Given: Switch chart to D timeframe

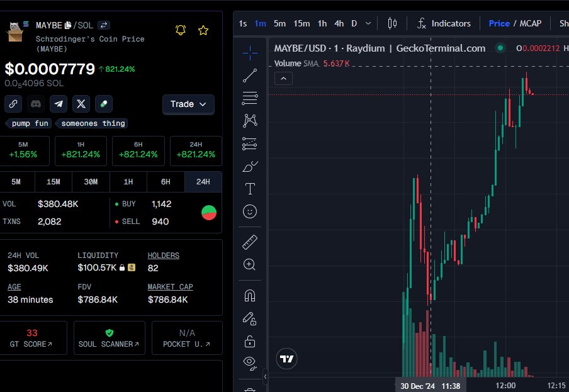Looking at the screenshot, I should click(354, 23).
